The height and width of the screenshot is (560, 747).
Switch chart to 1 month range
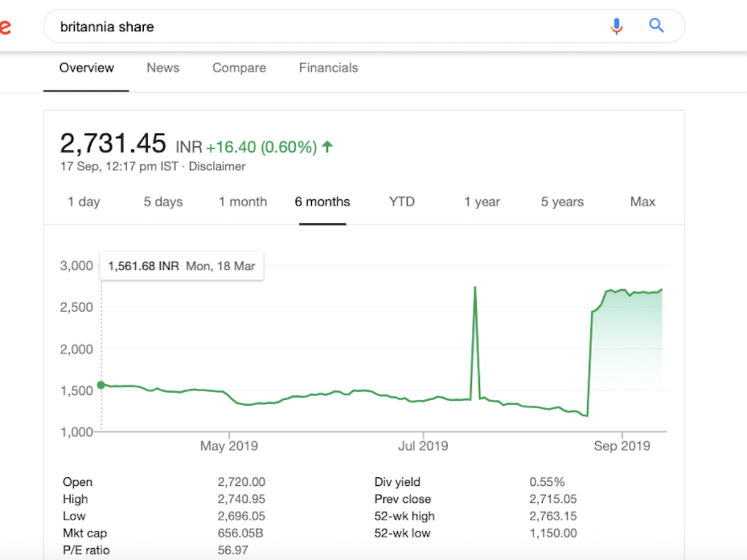pos(243,202)
